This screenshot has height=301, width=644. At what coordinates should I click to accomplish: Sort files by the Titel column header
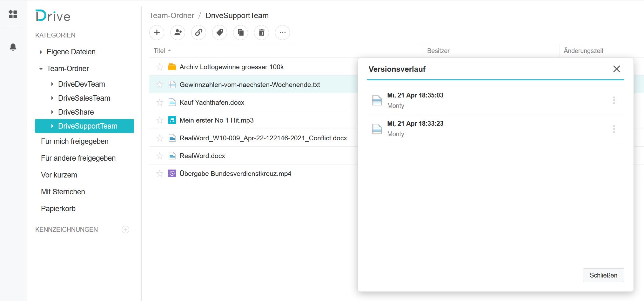[160, 50]
